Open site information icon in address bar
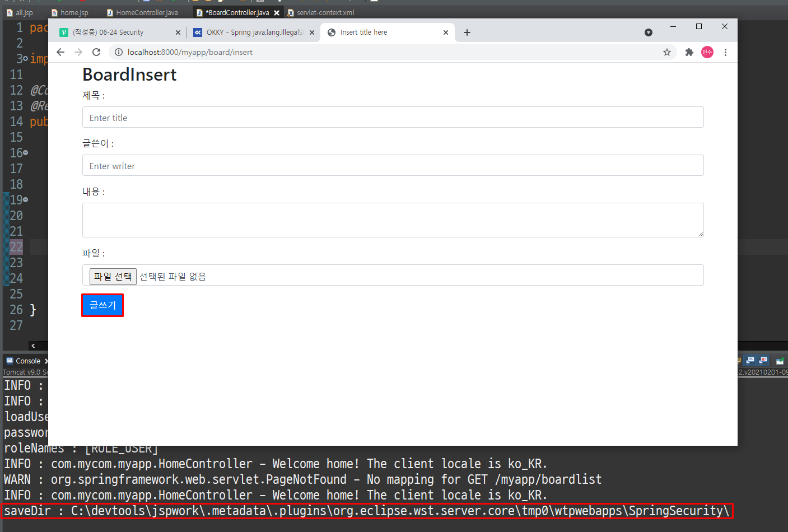Screen dimensions: 788x532 (x=118, y=52)
